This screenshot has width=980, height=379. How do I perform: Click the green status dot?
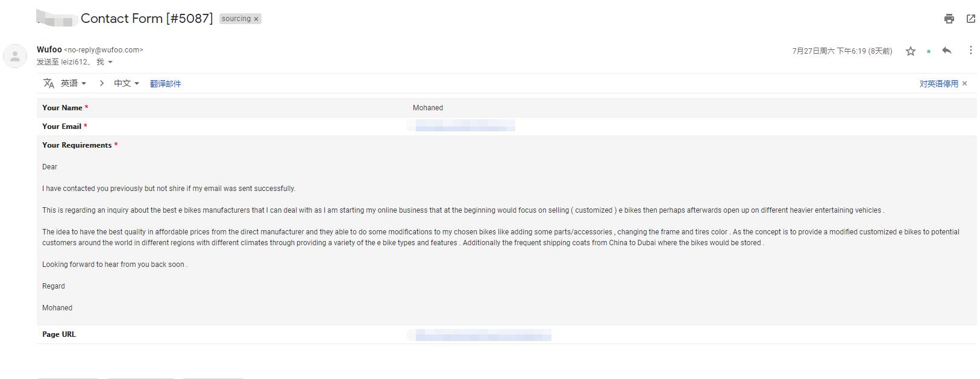[929, 51]
